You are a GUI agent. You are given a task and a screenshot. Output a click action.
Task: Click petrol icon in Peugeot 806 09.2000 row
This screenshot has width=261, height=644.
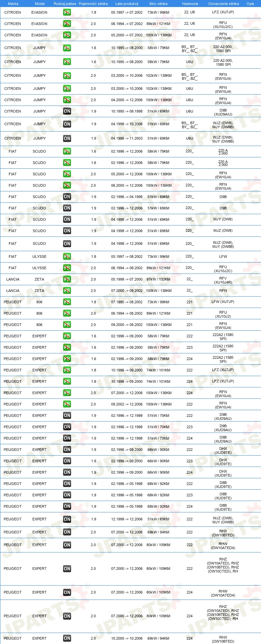click(67, 325)
